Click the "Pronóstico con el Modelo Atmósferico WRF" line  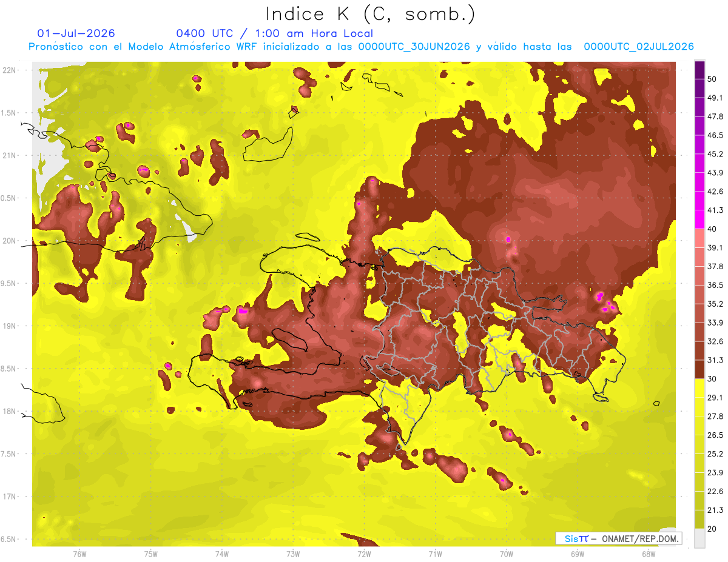click(x=361, y=47)
